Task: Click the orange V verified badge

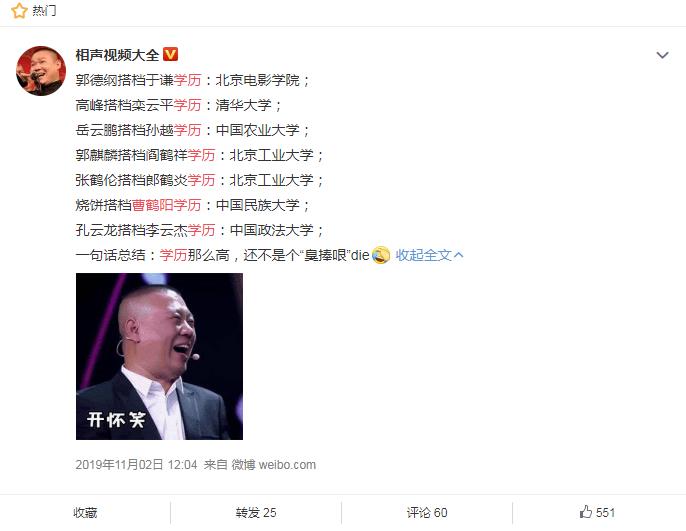Action: tap(170, 54)
